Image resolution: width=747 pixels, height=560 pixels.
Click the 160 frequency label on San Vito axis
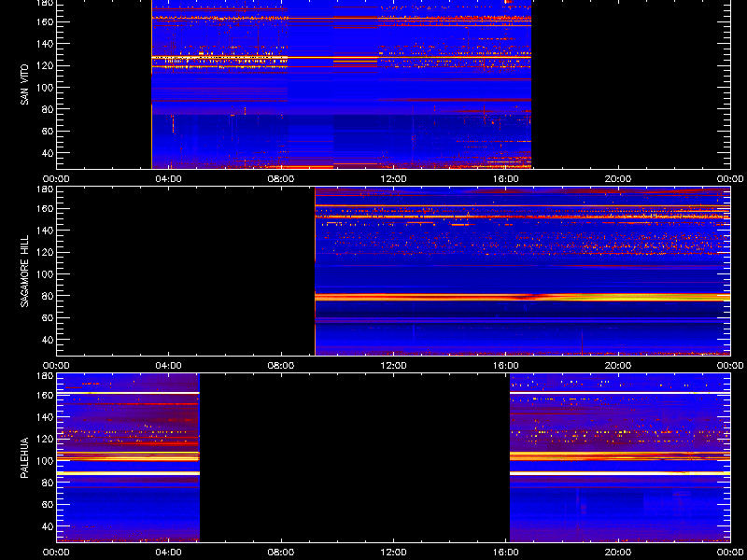[45, 21]
